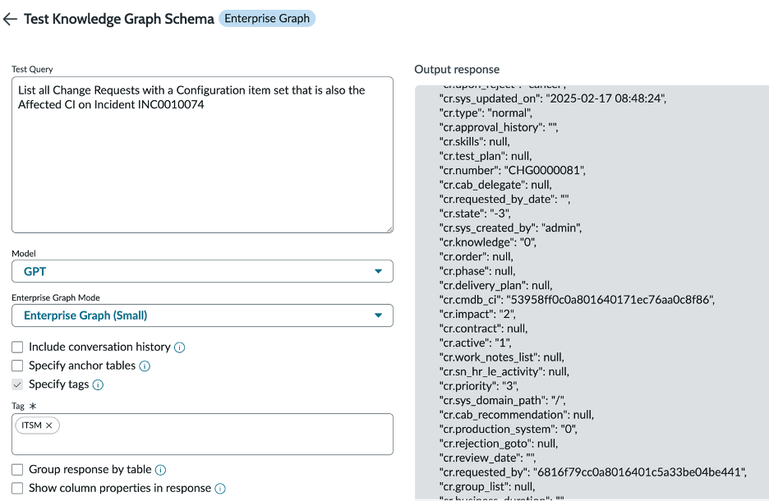Click the Enterprise Graph badge in header
Image resolution: width=769 pixels, height=501 pixels.
[x=266, y=18]
